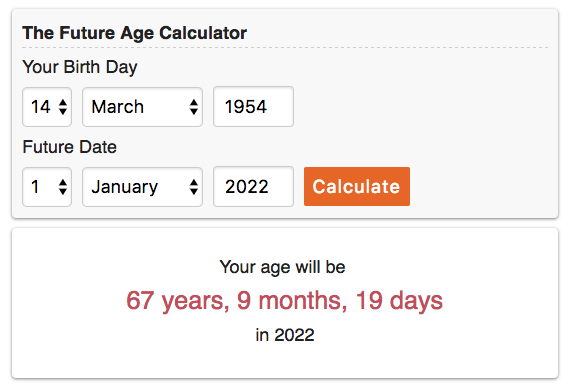The height and width of the screenshot is (390, 571).
Task: Focus the birth year field containing 1954
Action: point(253,107)
